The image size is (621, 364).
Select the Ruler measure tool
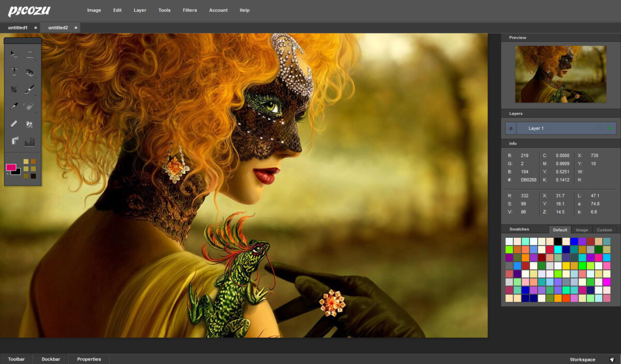point(14,124)
